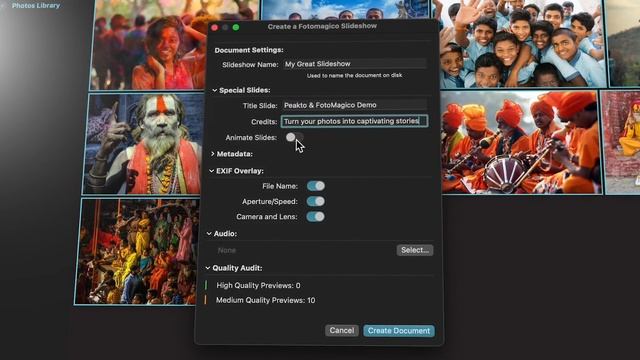This screenshot has width=640, height=360.
Task: Click 'Medium Quality Previews: 10' text
Action: click(x=265, y=300)
